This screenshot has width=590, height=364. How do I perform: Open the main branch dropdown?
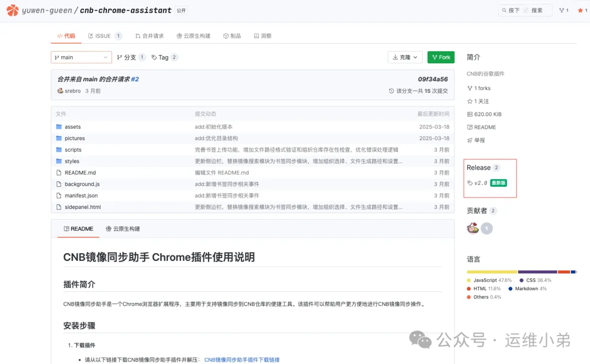pyautogui.click(x=81, y=57)
